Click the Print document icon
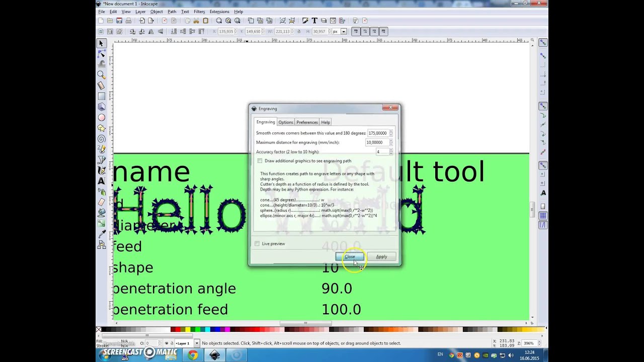 pos(128,21)
